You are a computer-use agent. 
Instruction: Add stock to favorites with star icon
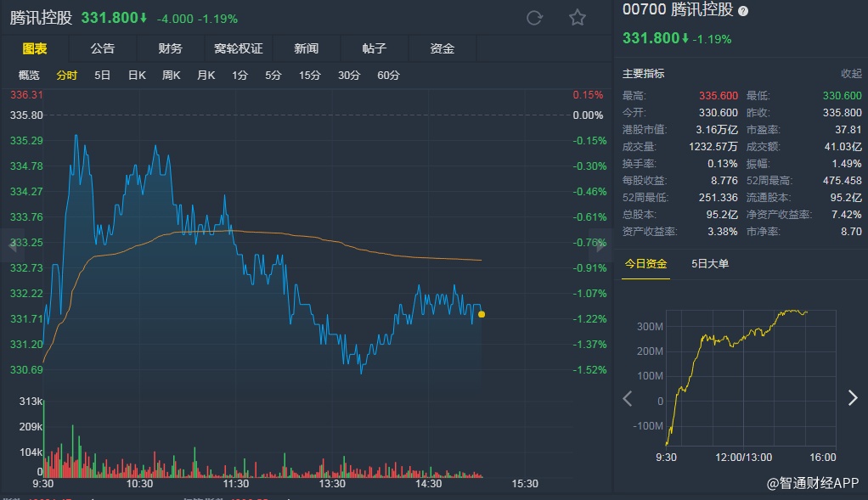tap(578, 18)
